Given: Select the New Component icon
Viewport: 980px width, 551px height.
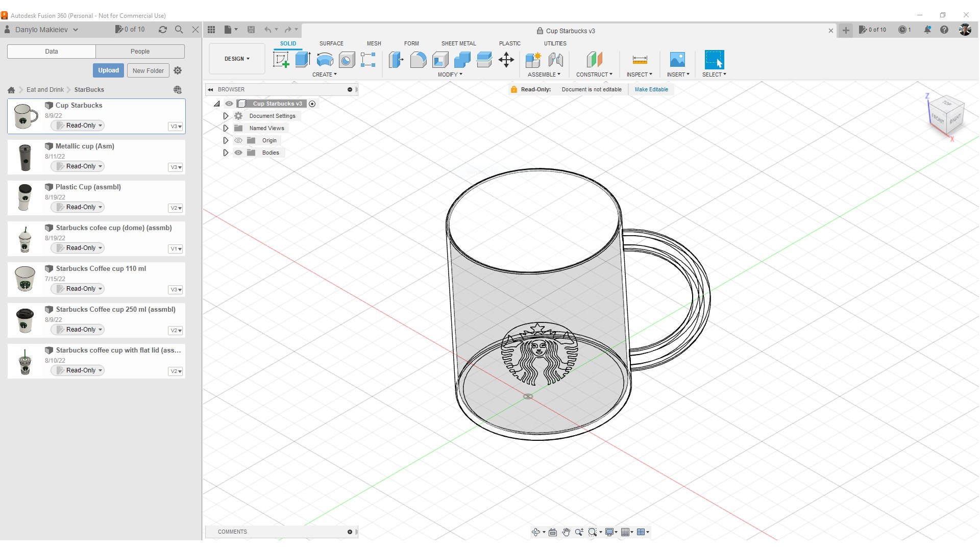Looking at the screenshot, I should pyautogui.click(x=533, y=60).
